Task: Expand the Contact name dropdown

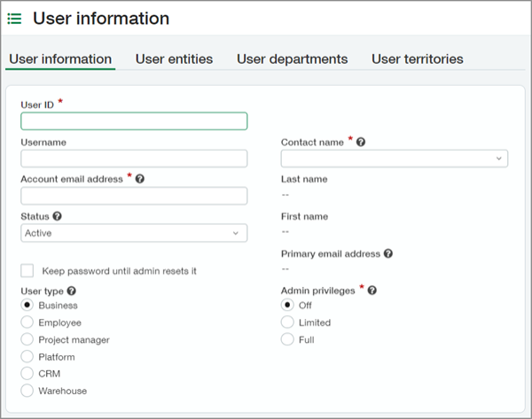Action: pos(395,159)
